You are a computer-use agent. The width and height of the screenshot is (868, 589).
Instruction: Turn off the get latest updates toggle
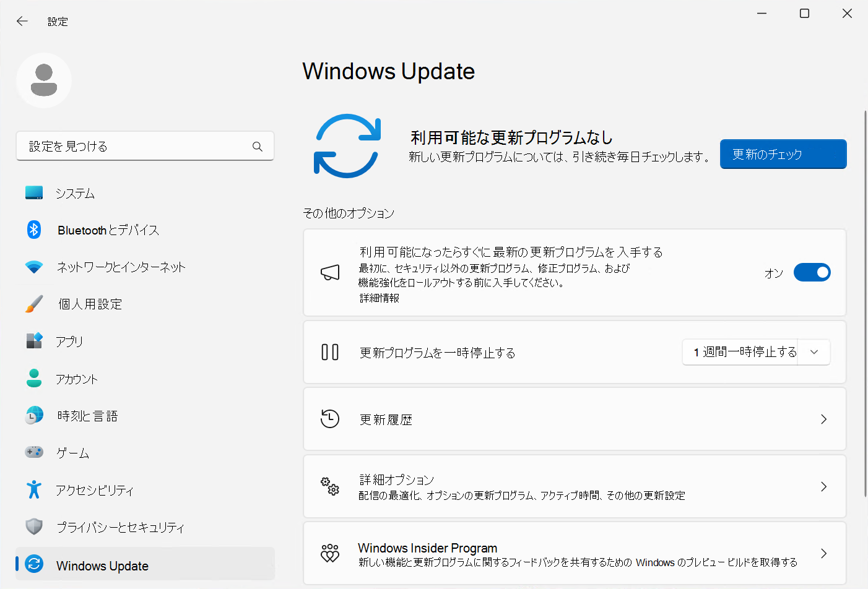(812, 272)
